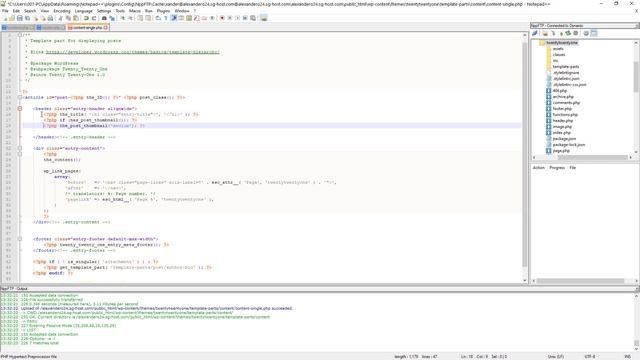The height and width of the screenshot is (360, 640).
Task: Create a new document from the toolbar
Action: coord(5,18)
